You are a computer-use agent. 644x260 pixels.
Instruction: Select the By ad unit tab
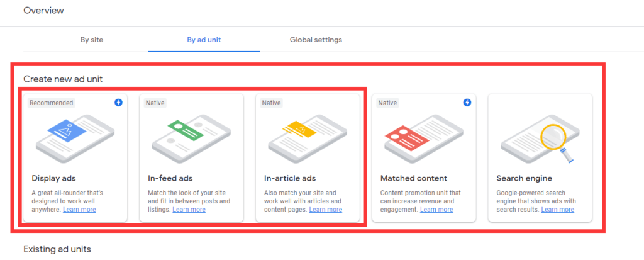tap(204, 40)
